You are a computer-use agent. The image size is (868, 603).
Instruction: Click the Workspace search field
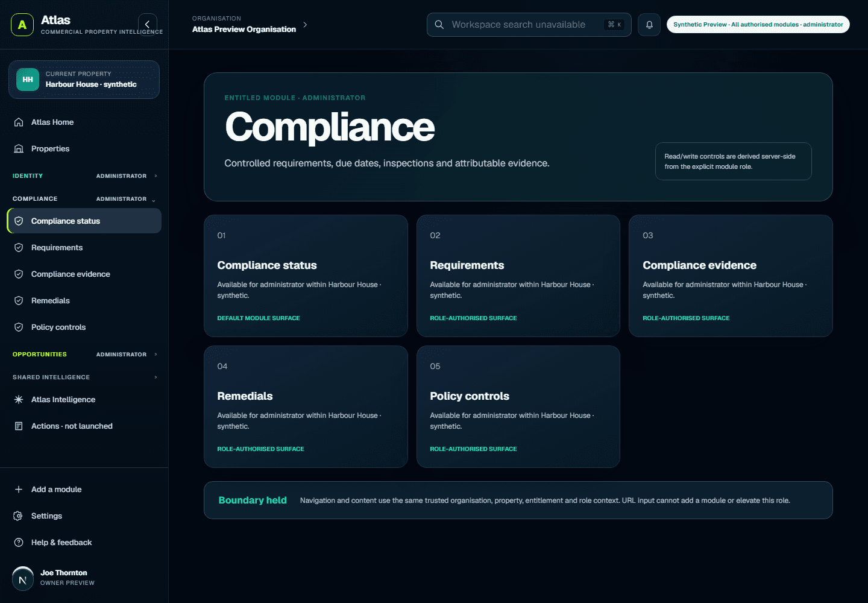[529, 25]
